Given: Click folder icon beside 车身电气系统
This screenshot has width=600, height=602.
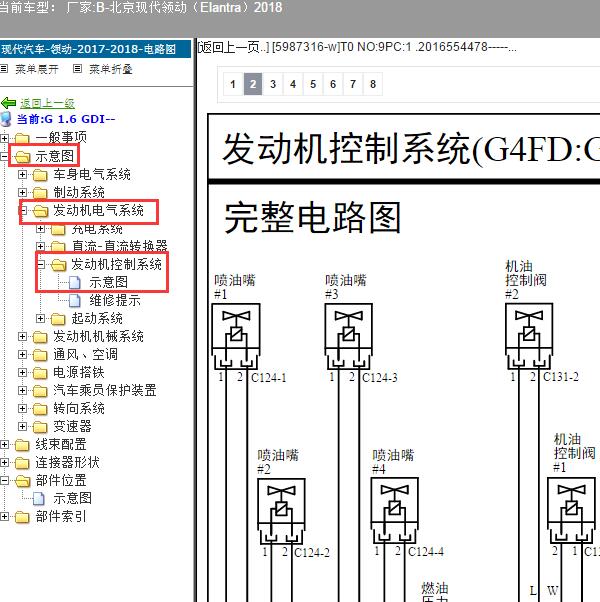Looking at the screenshot, I should pyautogui.click(x=40, y=175).
